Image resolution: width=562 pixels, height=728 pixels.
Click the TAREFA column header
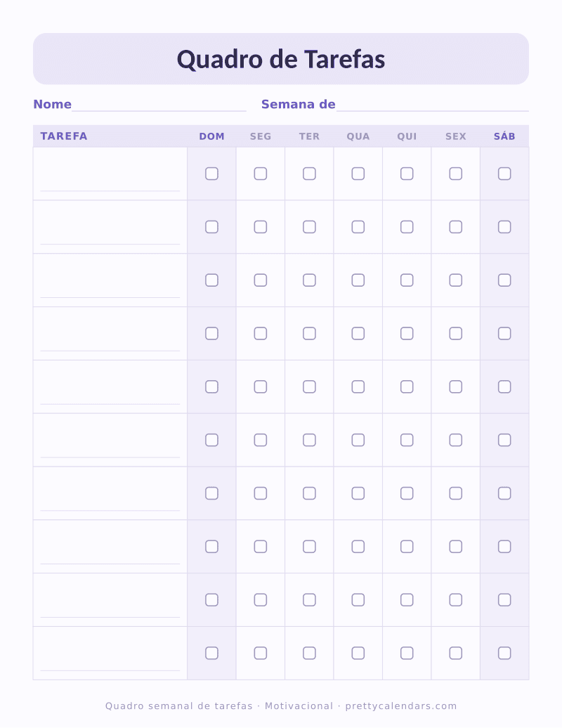(x=64, y=136)
